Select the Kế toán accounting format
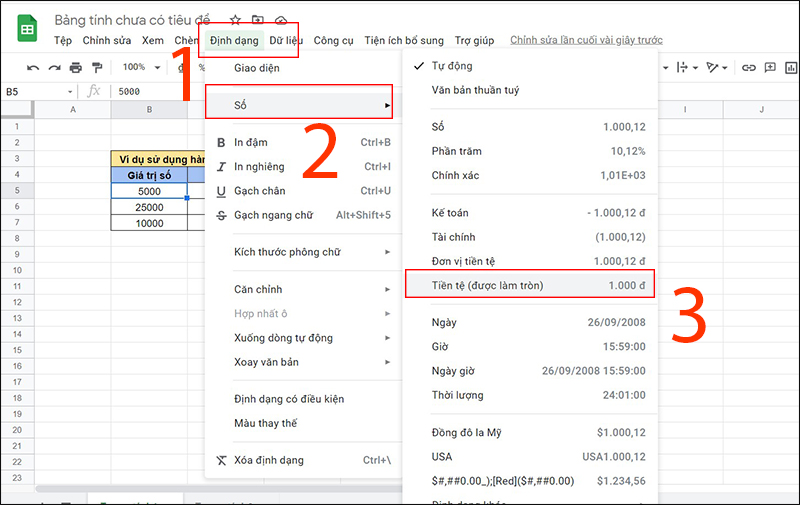This screenshot has height=505, width=800. [x=530, y=213]
